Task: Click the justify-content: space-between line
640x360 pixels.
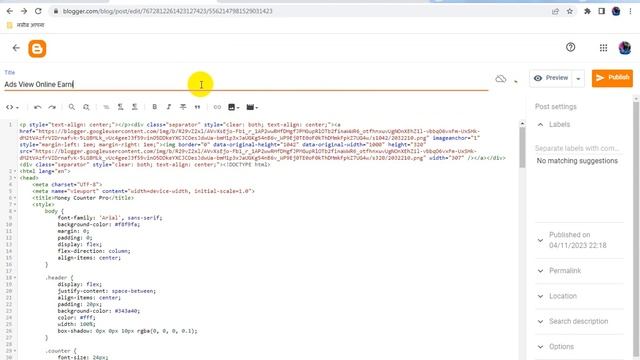Action: pos(107,291)
